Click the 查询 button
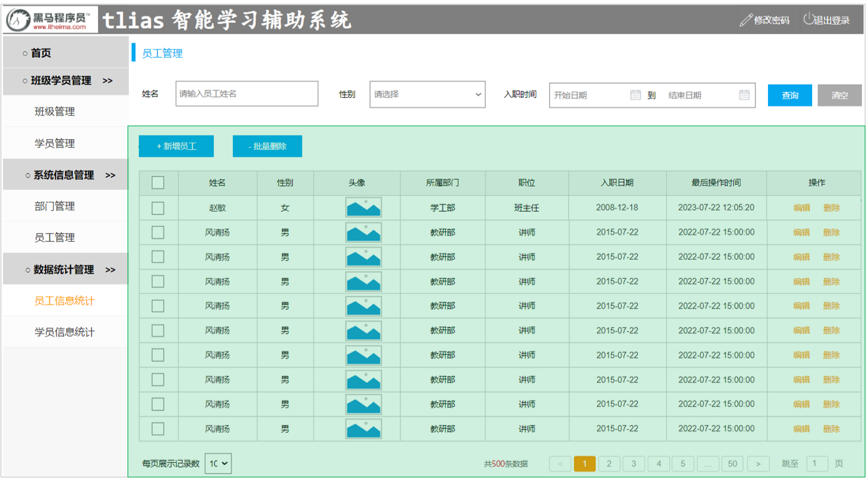868x480 pixels. click(790, 95)
